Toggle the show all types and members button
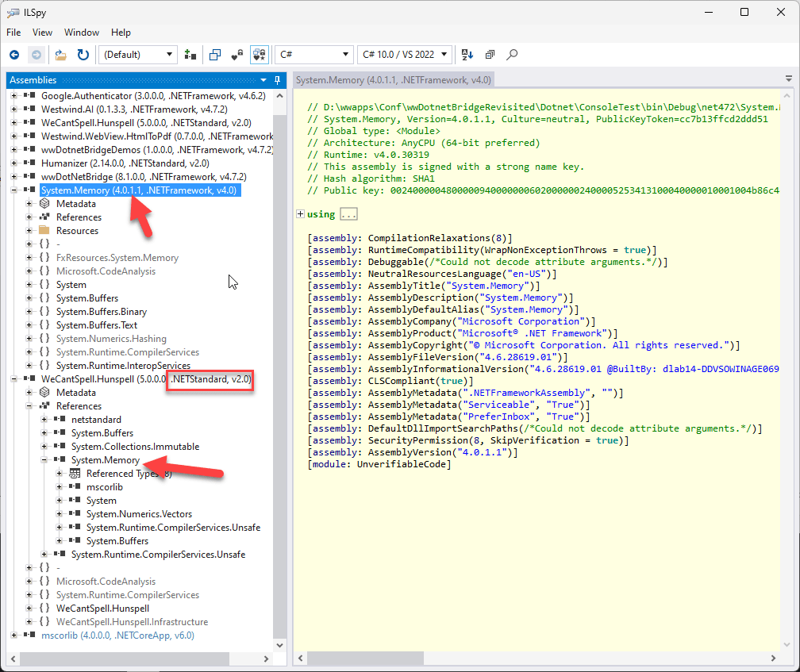800x672 pixels. pos(259,55)
